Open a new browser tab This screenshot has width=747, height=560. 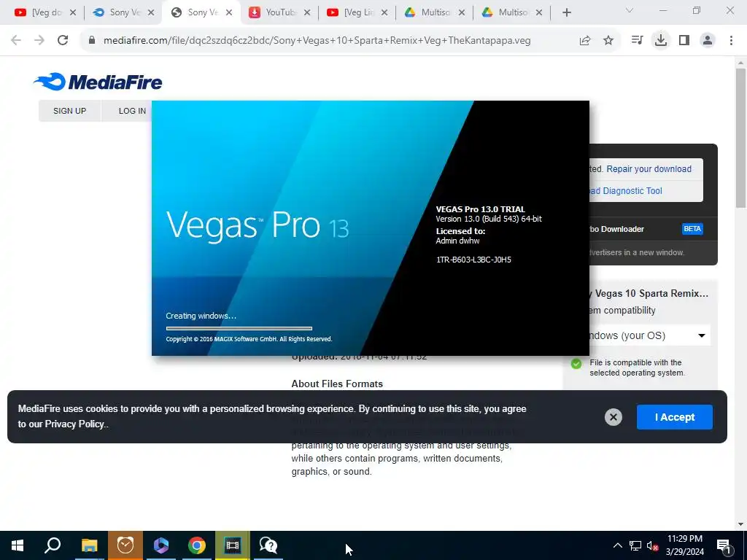[x=566, y=12]
